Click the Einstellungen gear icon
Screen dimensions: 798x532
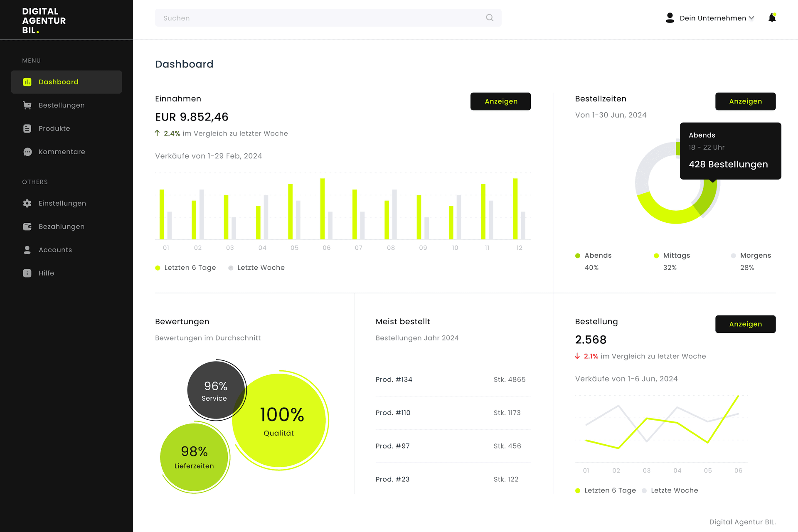coord(27,203)
